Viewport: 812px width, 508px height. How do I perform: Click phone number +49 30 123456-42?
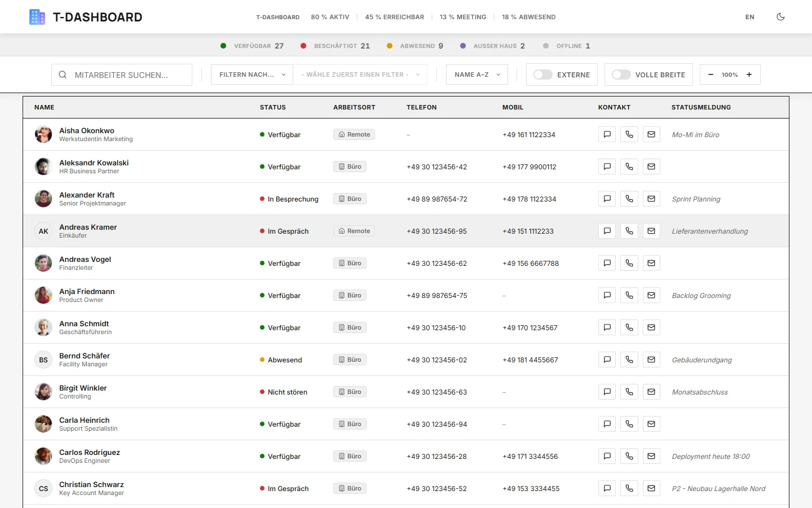click(437, 167)
